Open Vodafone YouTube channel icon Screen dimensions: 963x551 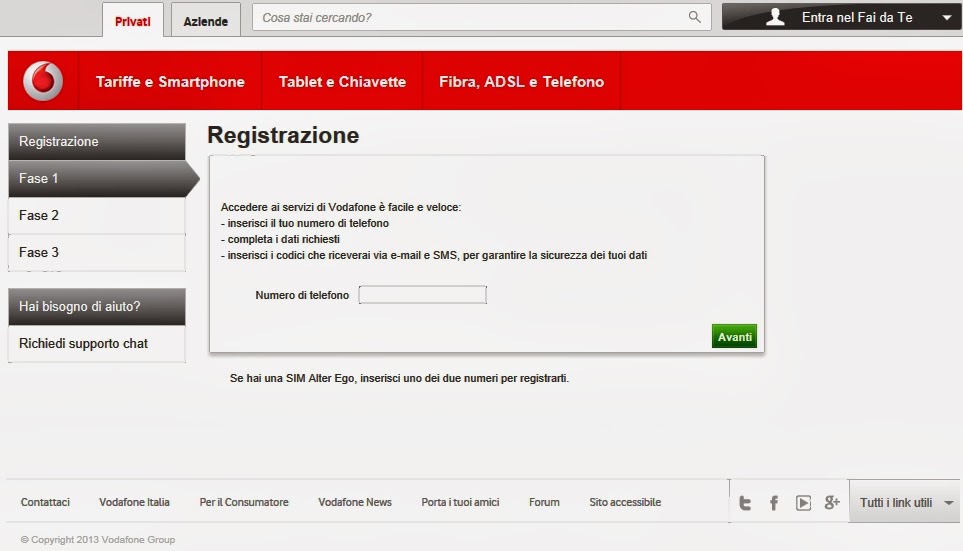pyautogui.click(x=803, y=503)
